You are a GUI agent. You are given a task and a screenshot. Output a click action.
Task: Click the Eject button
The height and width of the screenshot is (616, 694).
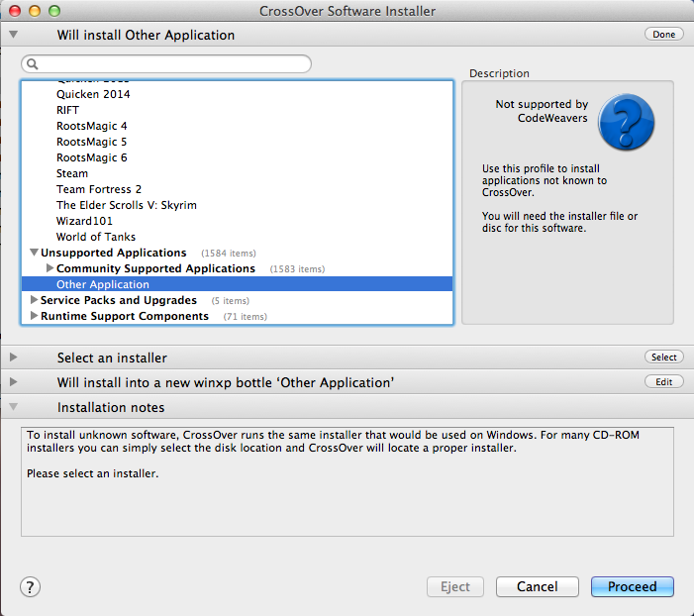pyautogui.click(x=455, y=586)
